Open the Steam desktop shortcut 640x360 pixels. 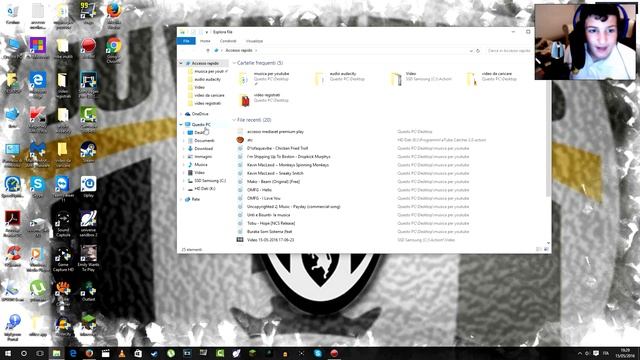[88, 152]
